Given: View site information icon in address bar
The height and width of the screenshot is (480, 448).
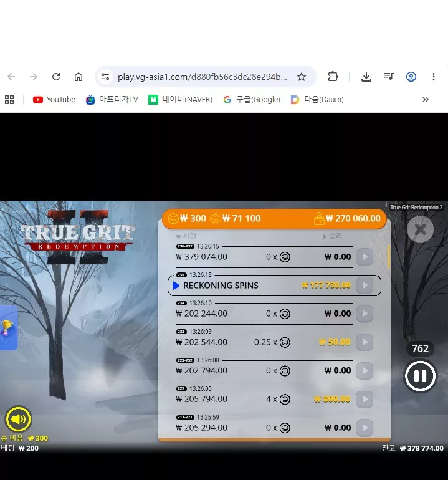Looking at the screenshot, I should [105, 77].
